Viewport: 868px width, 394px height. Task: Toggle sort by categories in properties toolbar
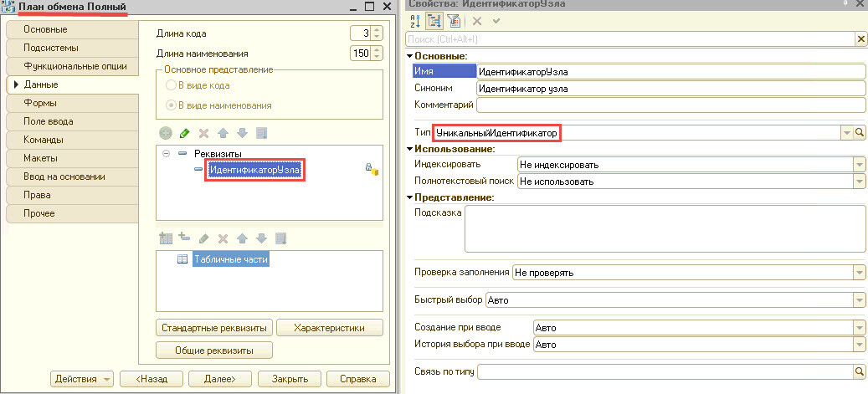click(x=434, y=21)
